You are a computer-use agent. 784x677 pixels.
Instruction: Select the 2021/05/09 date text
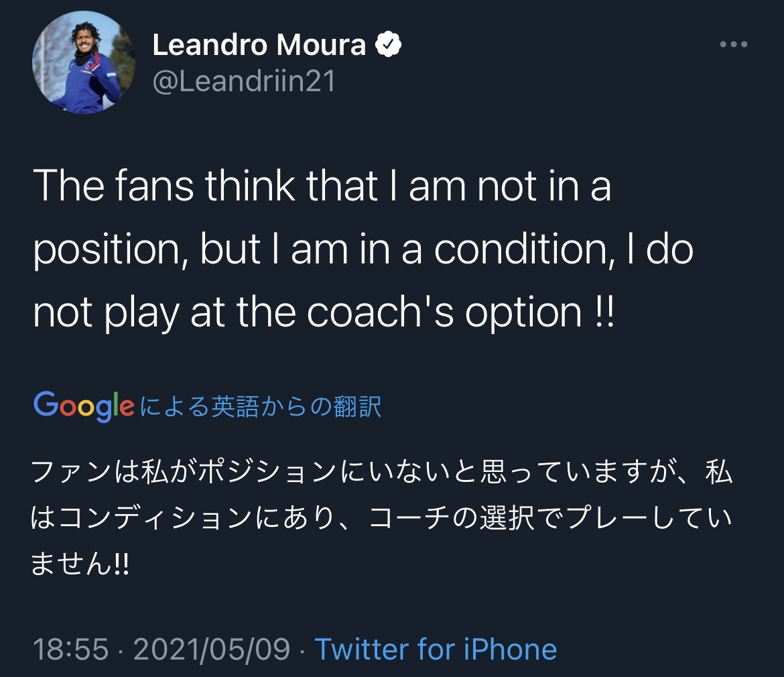pos(212,649)
